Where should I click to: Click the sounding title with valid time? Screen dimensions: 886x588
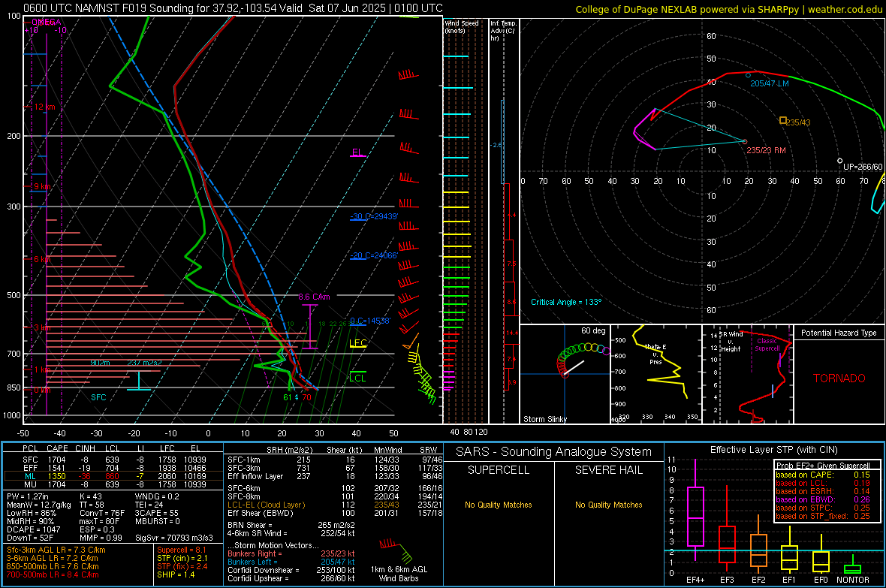point(233,8)
